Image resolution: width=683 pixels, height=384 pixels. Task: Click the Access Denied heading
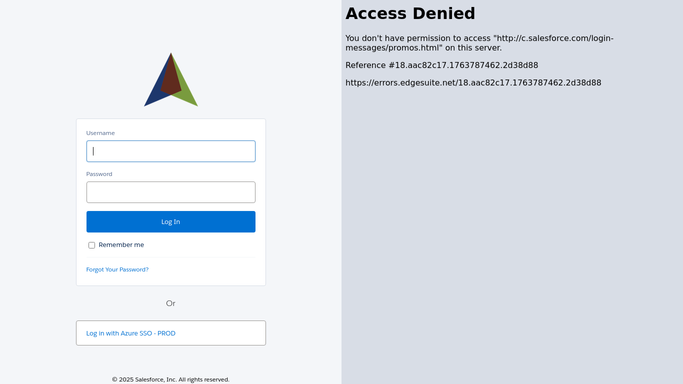[x=410, y=13]
